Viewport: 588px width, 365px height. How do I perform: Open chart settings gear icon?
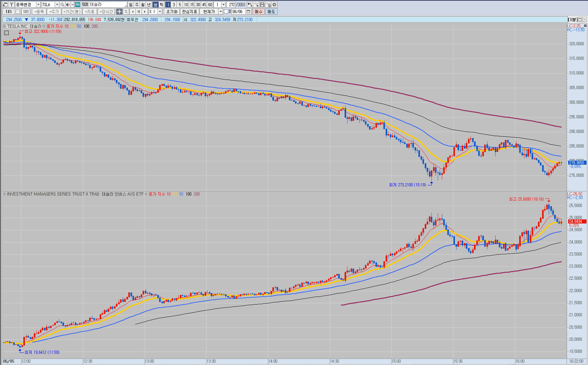click(x=274, y=5)
